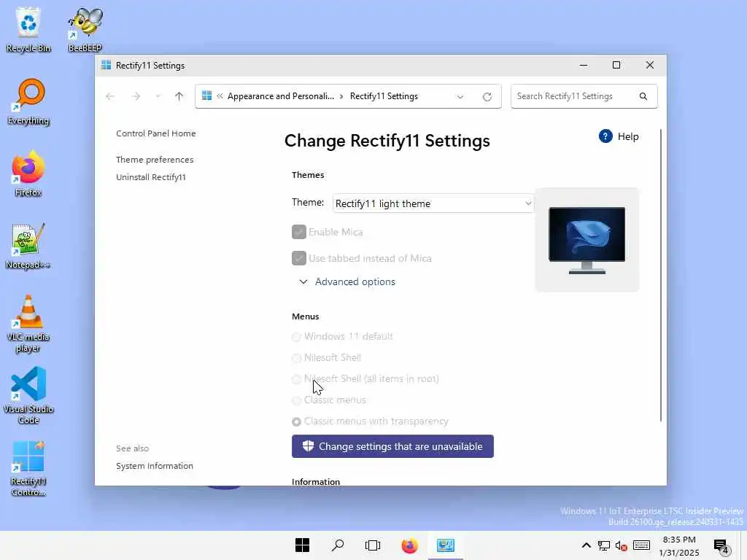Image resolution: width=747 pixels, height=560 pixels.
Task: Open Recycle Bin desktop icon
Action: point(28,29)
